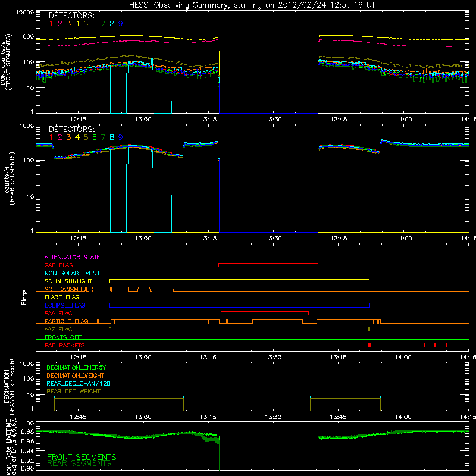Click the 13:30 tick label under the front segments panel

coord(273,120)
